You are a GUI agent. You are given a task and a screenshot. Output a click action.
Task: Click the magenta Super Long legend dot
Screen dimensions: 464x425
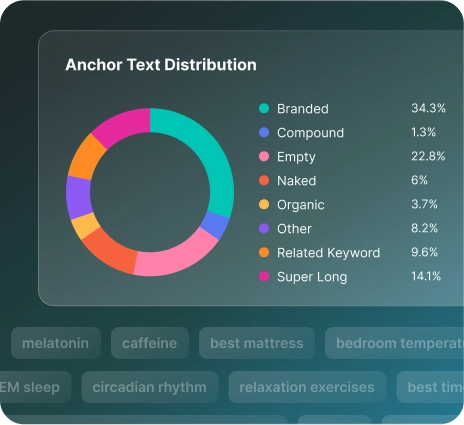(264, 276)
